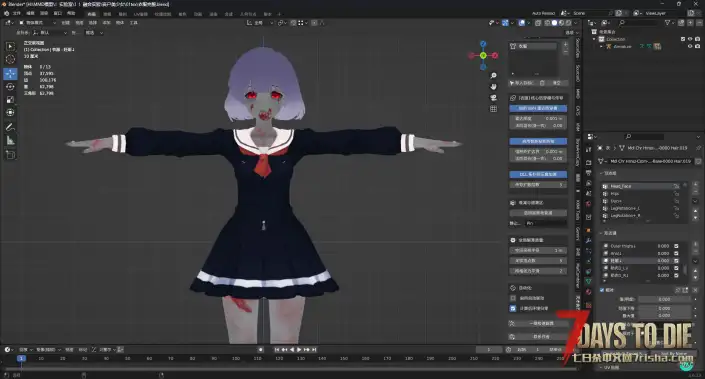Open the properties editor options dropdown chevron
The height and width of the screenshot is (379, 705).
point(698,136)
